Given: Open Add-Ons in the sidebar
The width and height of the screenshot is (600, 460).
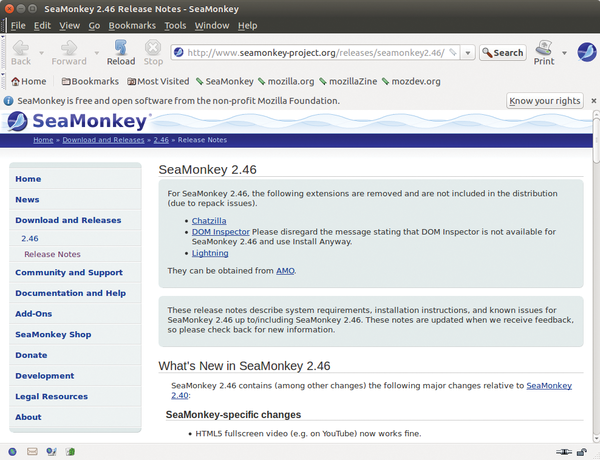Looking at the screenshot, I should (x=34, y=314).
